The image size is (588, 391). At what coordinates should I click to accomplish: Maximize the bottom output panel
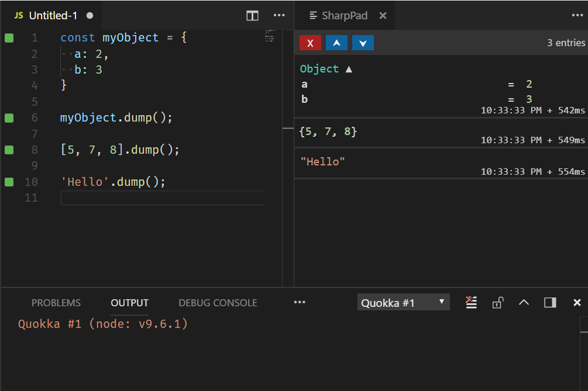click(x=524, y=302)
